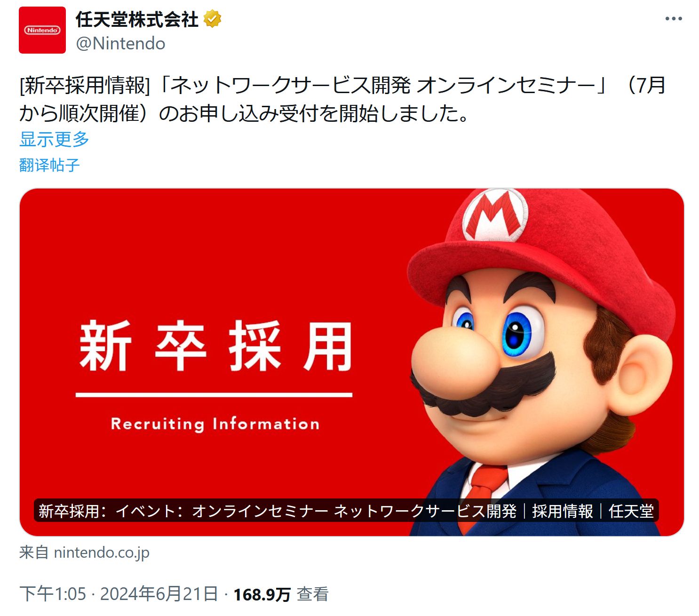The image size is (699, 616).
Task: Click the [新卒採用情報] text in the post
Action: 85,85
